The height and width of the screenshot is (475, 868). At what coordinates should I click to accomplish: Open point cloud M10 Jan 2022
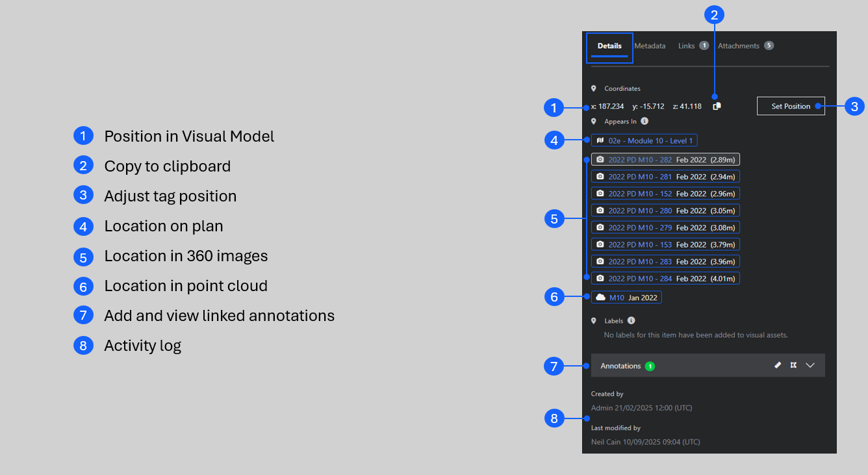point(626,298)
